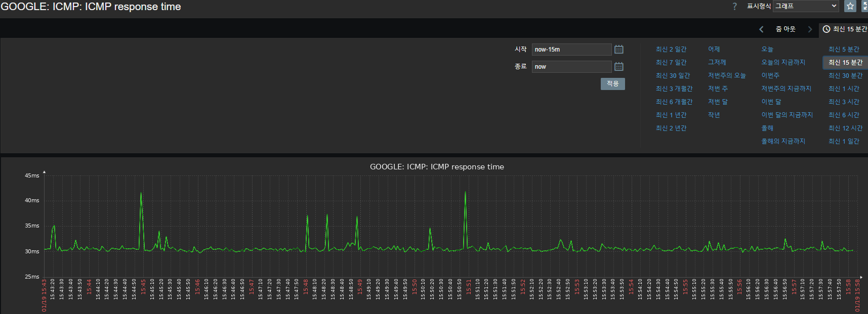This screenshot has height=314, width=868.
Task: Set range to 최신 1 시간
Action: (844, 89)
